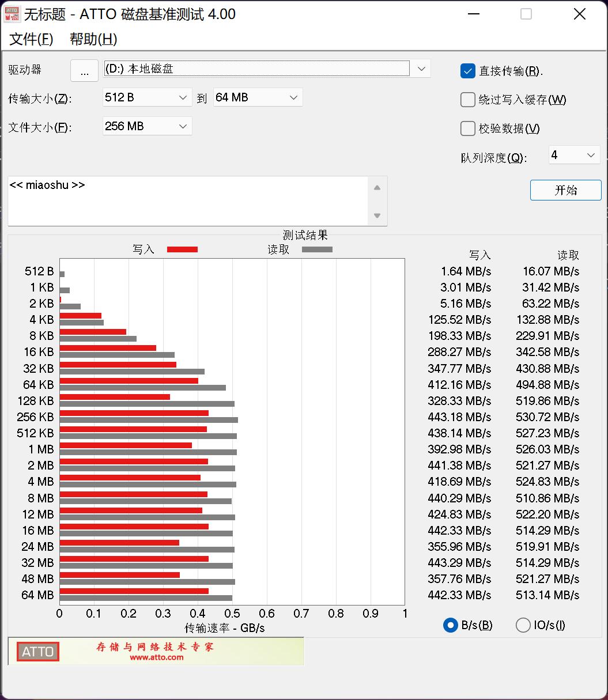Click the gray 读取 legend marker
The width and height of the screenshot is (608, 700).
pos(316,249)
